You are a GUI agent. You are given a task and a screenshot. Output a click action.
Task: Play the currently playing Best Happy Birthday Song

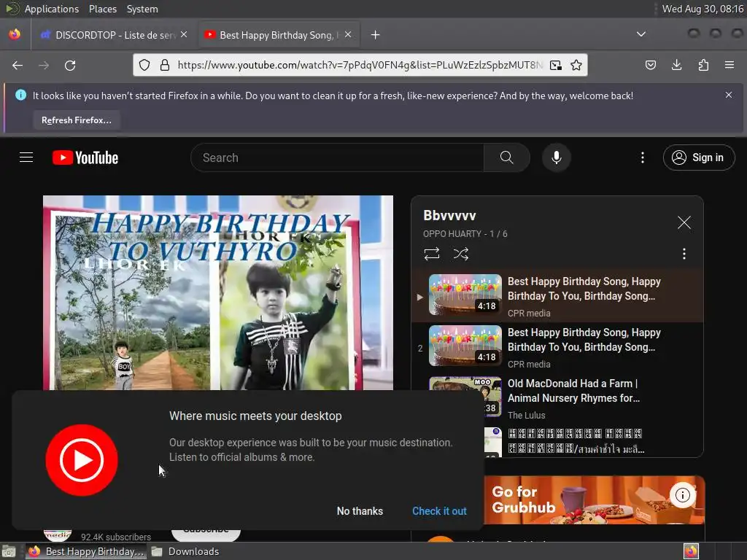click(x=557, y=295)
